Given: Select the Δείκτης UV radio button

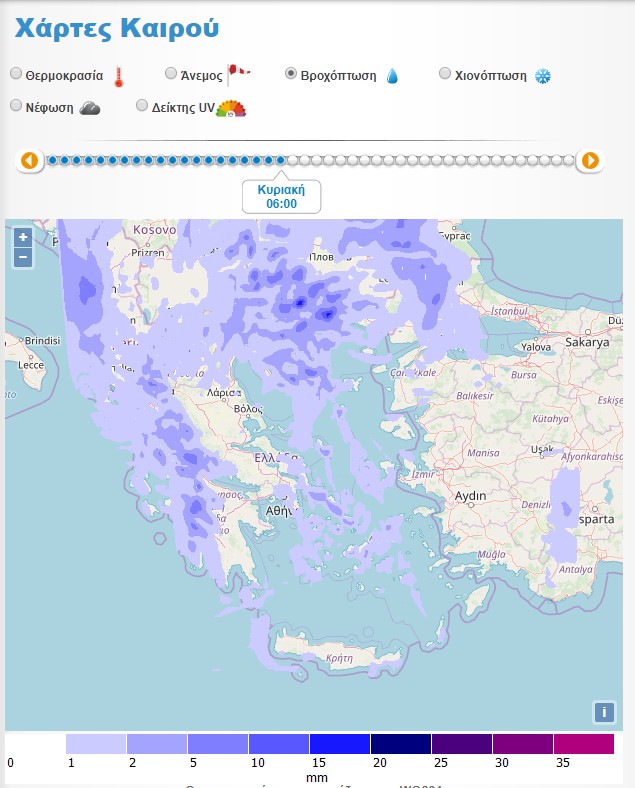Looking at the screenshot, I should (142, 105).
